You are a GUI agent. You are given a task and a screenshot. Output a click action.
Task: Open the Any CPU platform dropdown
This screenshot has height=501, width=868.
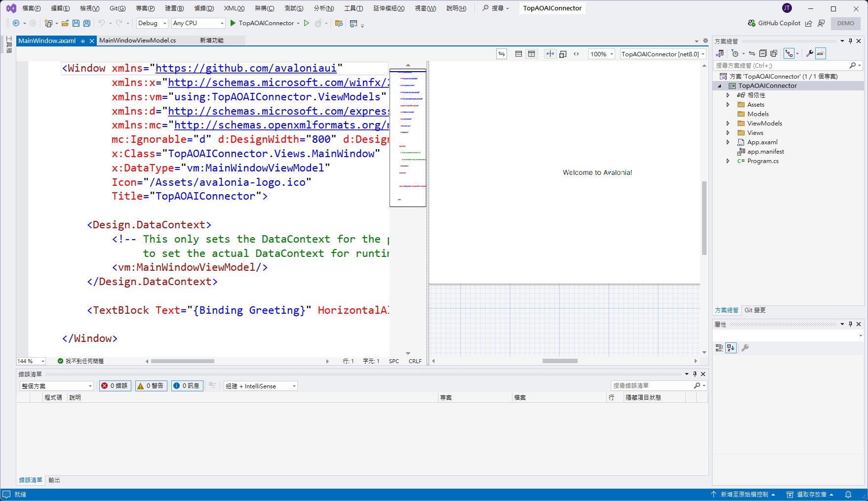pos(198,23)
